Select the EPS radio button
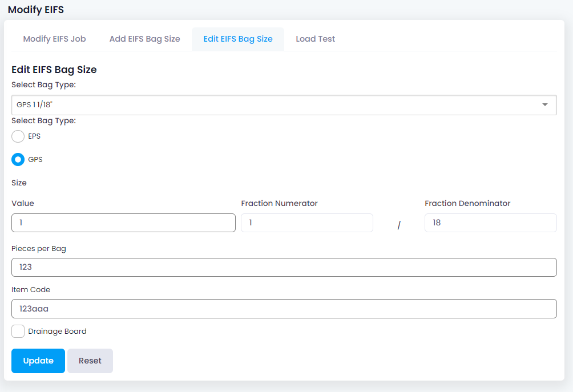 18,136
